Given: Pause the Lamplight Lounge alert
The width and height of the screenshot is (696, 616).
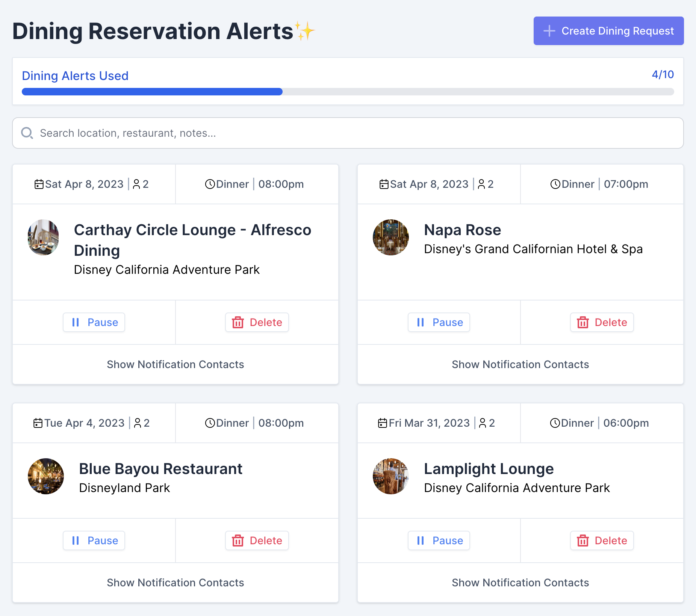Looking at the screenshot, I should 439,541.
